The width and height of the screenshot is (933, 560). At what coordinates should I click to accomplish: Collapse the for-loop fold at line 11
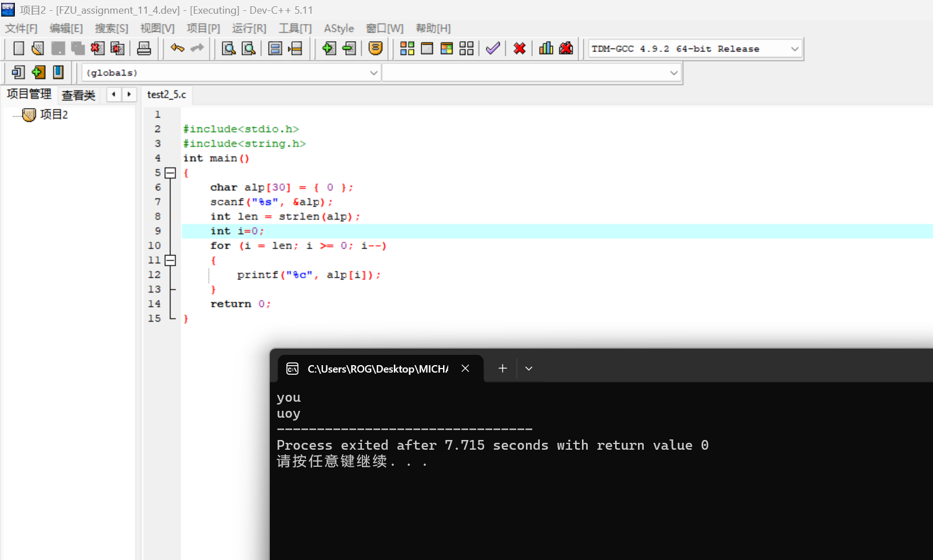coord(170,260)
